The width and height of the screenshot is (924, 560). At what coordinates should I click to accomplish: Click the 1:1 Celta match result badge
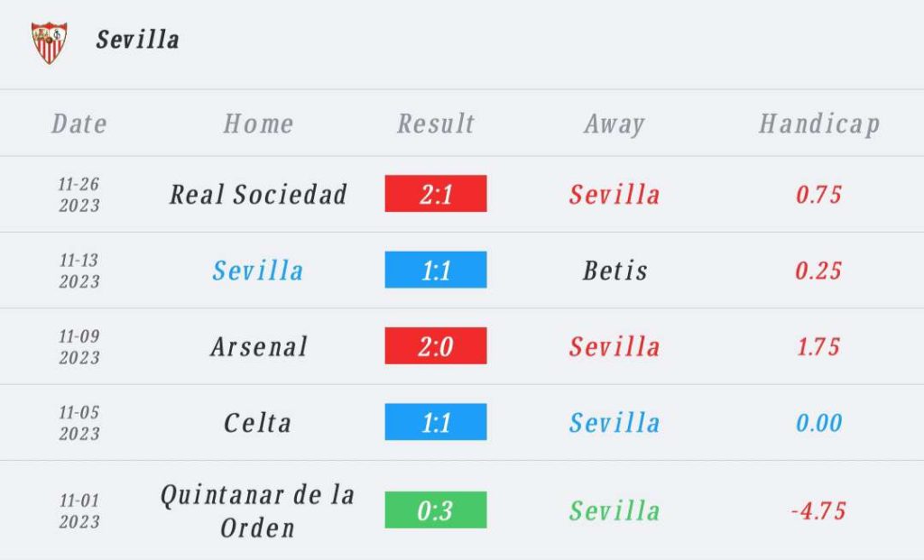pos(436,422)
